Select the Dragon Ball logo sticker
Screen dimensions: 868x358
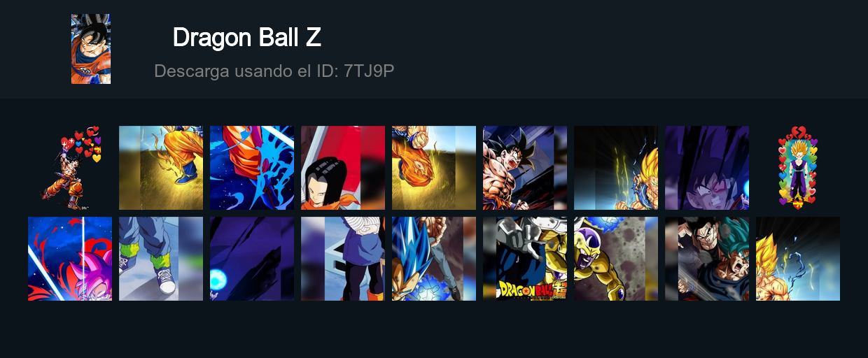(525, 259)
